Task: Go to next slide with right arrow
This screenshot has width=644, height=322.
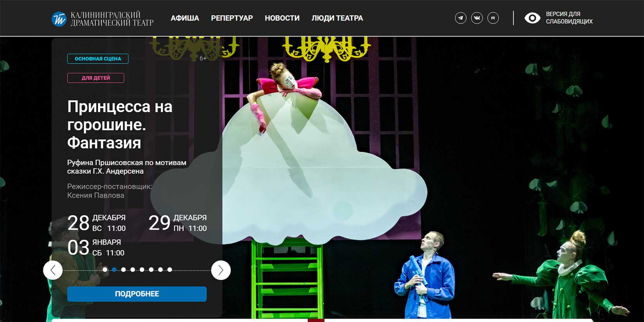Action: 221,270
